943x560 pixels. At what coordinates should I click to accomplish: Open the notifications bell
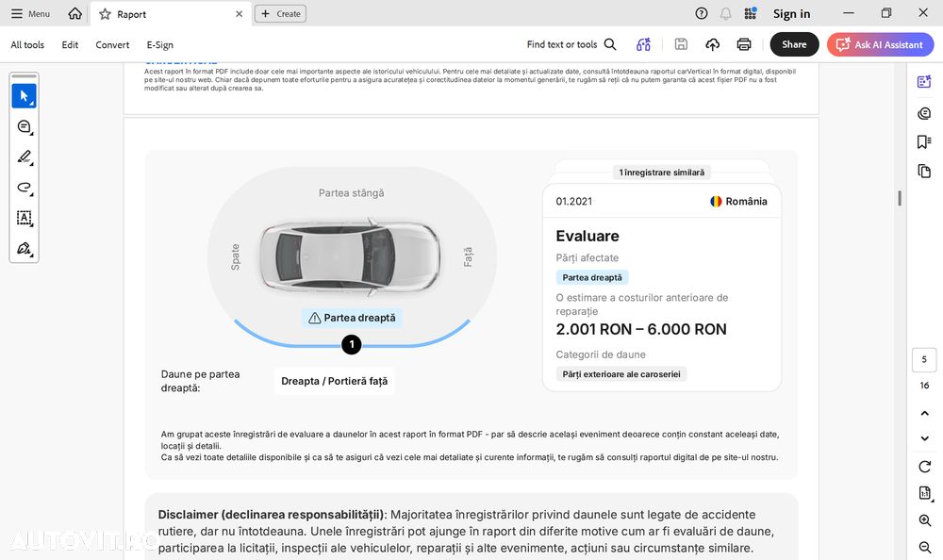point(726,13)
